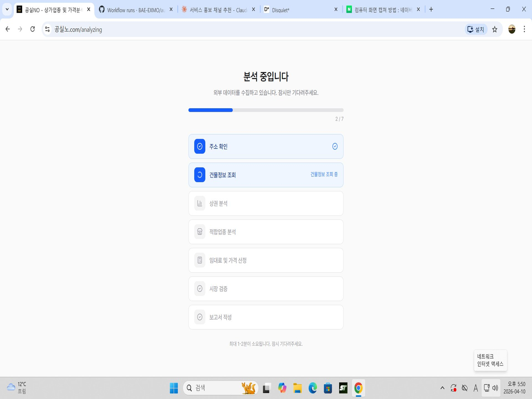Switch the input language indicator A

pos(476,388)
